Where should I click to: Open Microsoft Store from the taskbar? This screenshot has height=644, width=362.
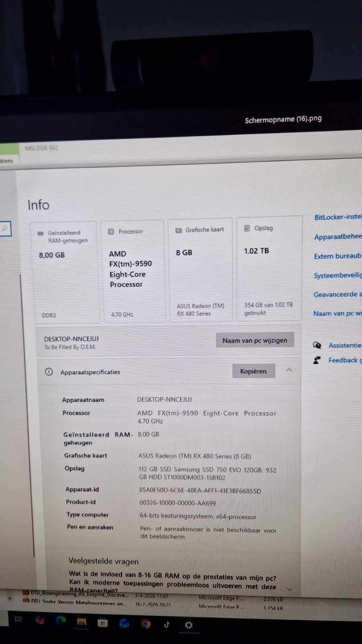(x=103, y=623)
